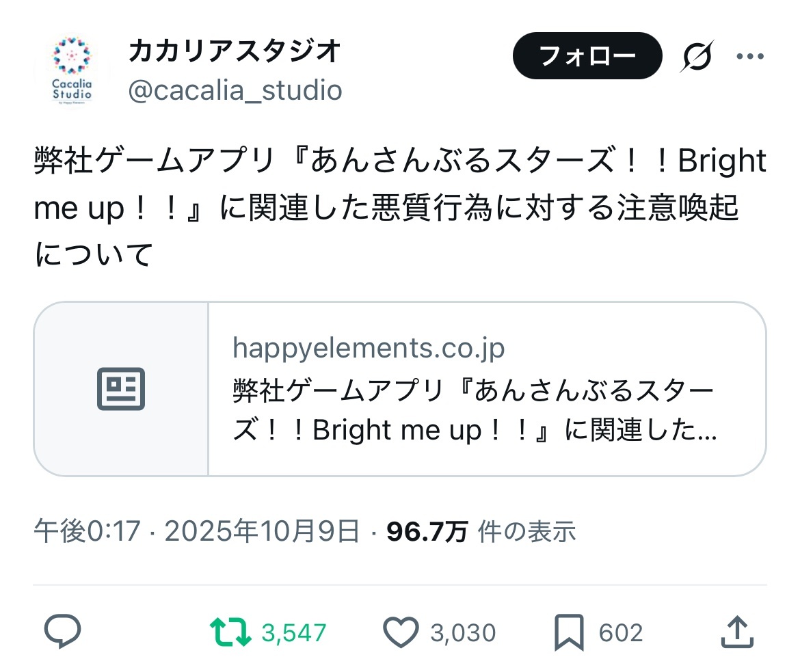This screenshot has width=800, height=672.
Task: Select the tweet body text
Action: point(400,208)
